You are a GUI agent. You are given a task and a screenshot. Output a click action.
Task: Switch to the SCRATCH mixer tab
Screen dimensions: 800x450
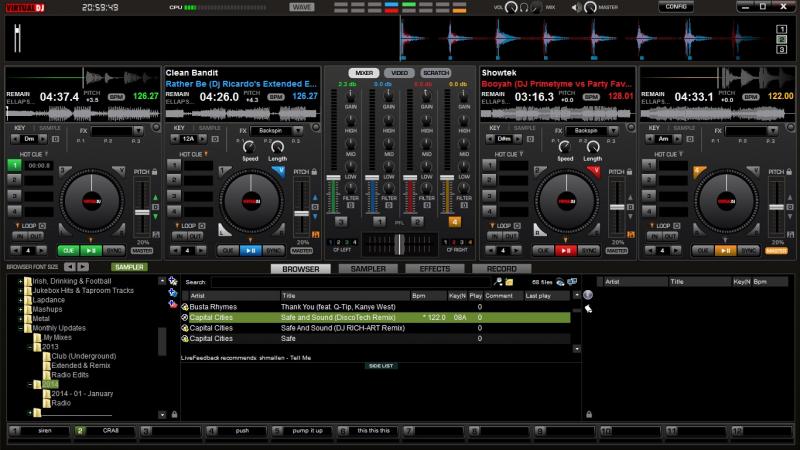point(436,73)
